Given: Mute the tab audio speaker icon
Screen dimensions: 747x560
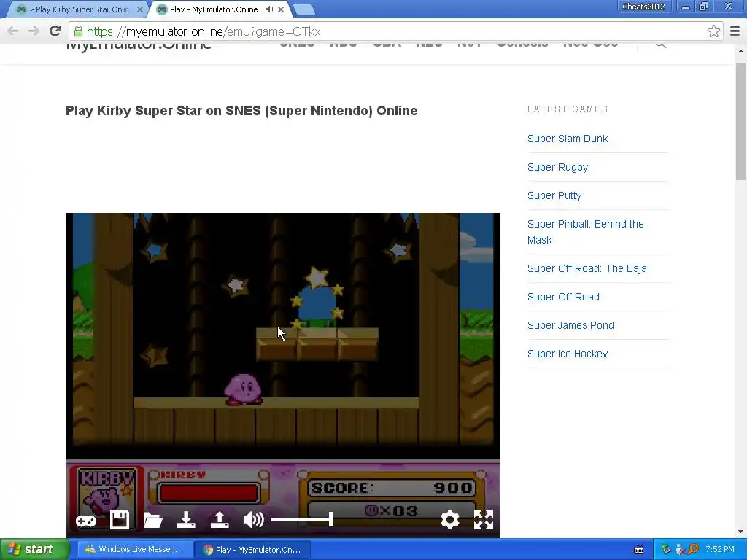Looking at the screenshot, I should click(x=269, y=9).
